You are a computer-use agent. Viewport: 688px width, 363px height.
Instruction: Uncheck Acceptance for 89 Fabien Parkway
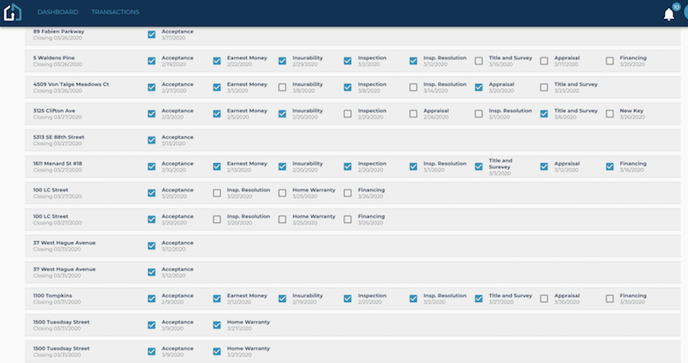click(151, 34)
